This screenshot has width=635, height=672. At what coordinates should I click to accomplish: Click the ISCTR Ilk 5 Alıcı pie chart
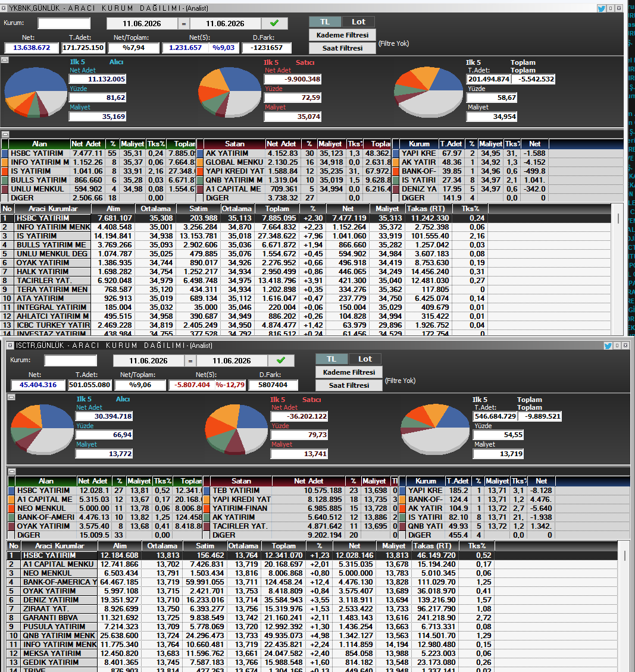coord(42,430)
